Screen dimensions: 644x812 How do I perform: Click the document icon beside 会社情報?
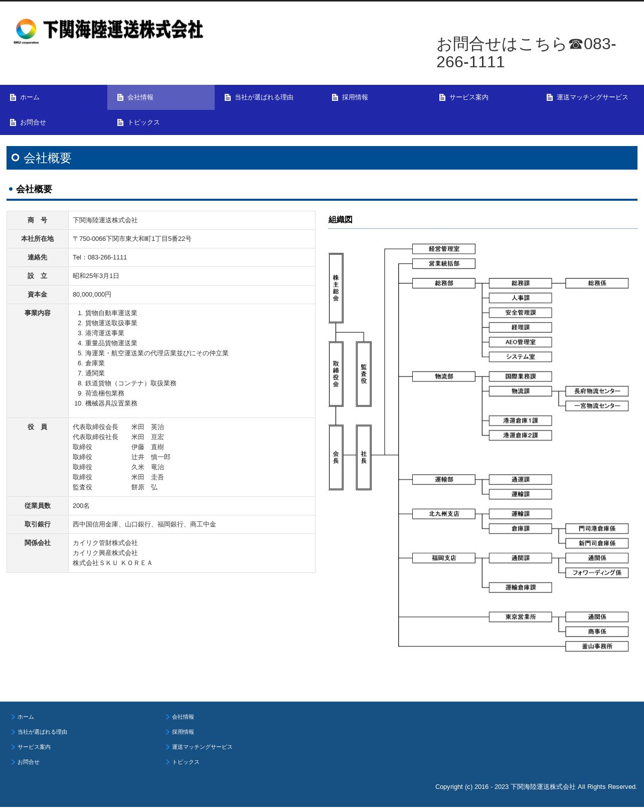point(120,97)
